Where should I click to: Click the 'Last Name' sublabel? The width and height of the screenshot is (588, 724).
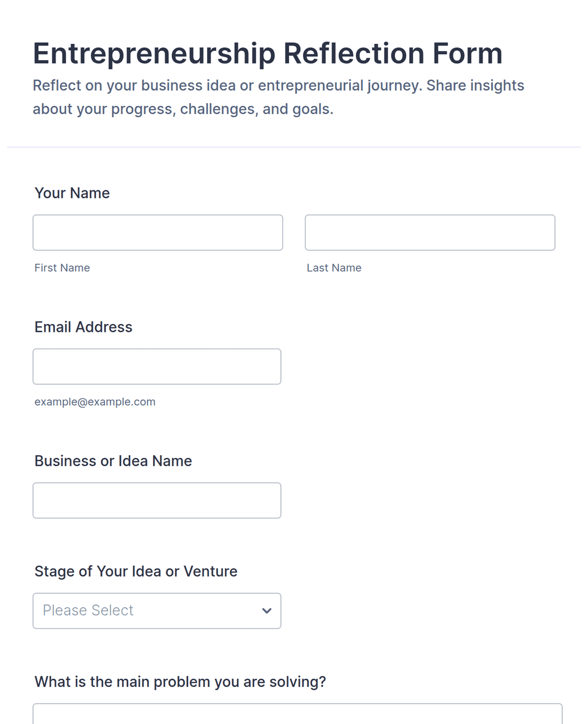tap(334, 268)
